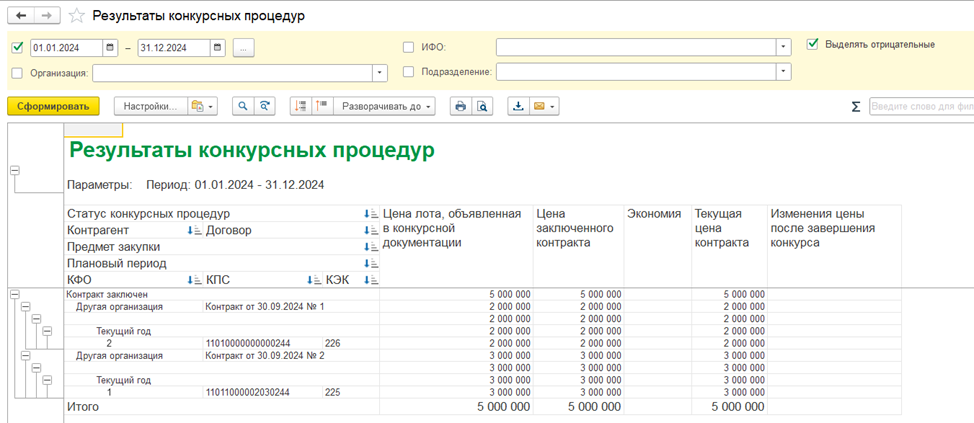
Task: Print the report with printer icon
Action: [460, 106]
